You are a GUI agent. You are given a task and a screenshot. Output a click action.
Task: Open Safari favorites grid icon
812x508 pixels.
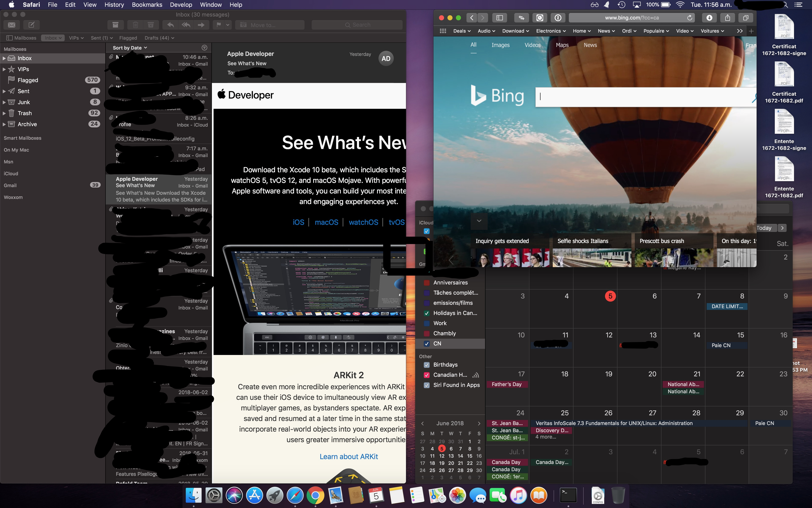pyautogui.click(x=443, y=31)
